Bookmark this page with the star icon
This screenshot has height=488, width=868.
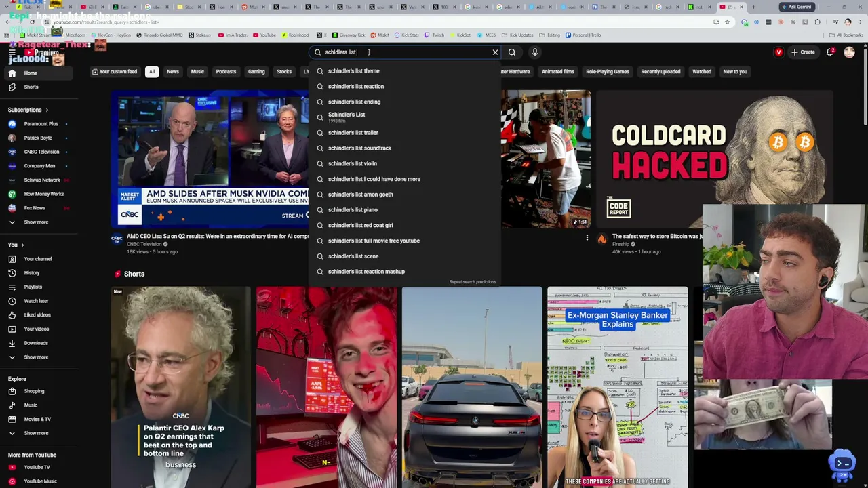coord(727,22)
